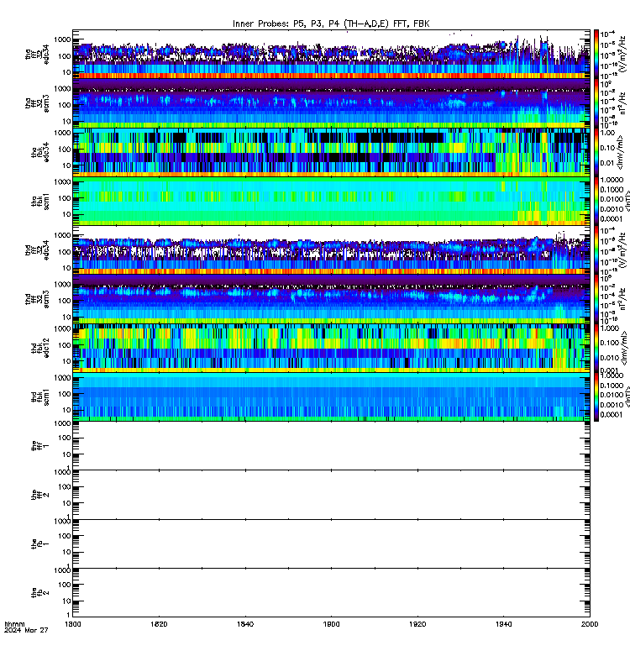The width and height of the screenshot is (630, 672).
Task: Click the empty 'the fff 2' plot panel
Action: tap(331, 495)
